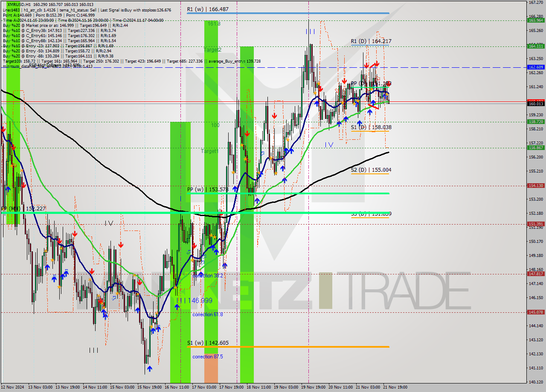Click the '21 Nov 19:00' time label
The height and width of the screenshot is (392, 546).
click(x=395, y=387)
